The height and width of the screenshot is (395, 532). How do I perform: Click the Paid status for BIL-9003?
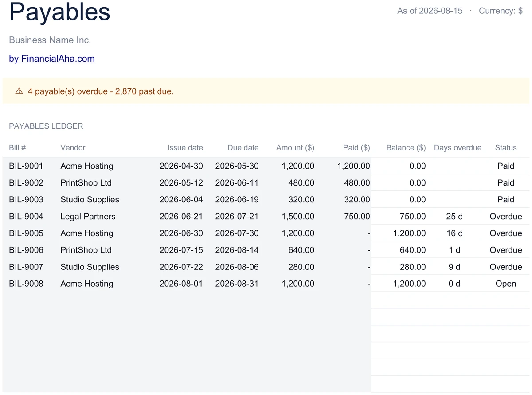[506, 200]
